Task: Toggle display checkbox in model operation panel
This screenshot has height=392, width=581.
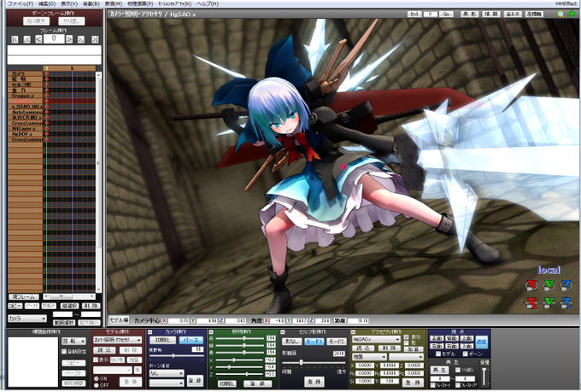Action: click(x=96, y=360)
